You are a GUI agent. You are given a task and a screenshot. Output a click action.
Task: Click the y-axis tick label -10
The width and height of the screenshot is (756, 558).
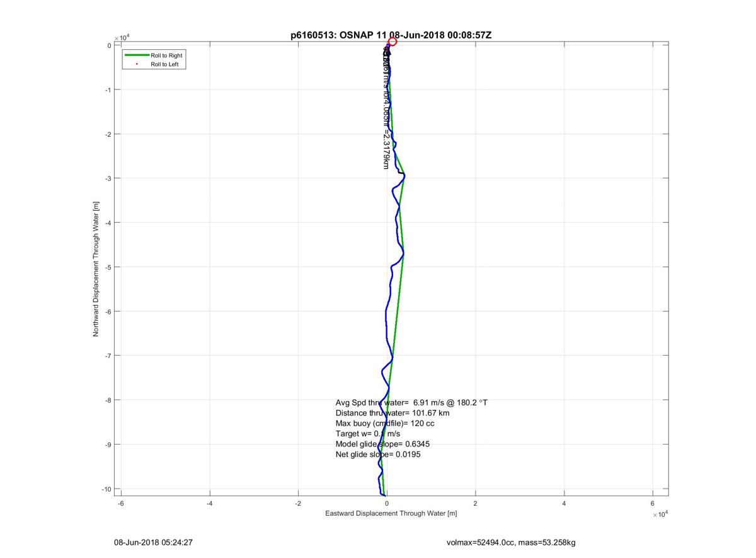[x=106, y=489]
